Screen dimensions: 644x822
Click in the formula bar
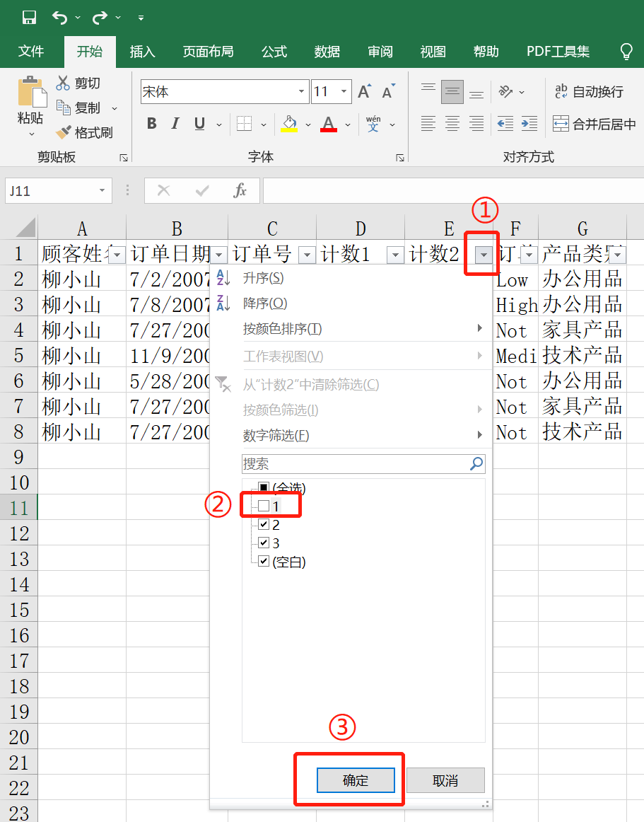tap(453, 190)
